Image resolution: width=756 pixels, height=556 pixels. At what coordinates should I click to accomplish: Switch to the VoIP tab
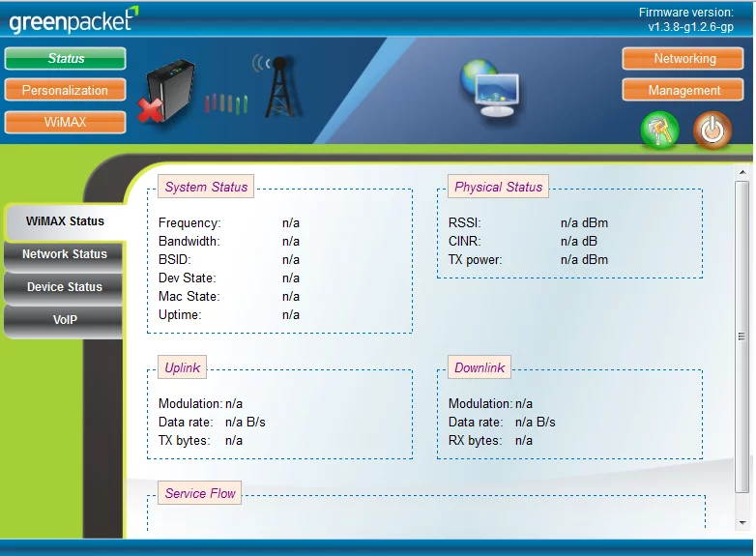point(64,320)
